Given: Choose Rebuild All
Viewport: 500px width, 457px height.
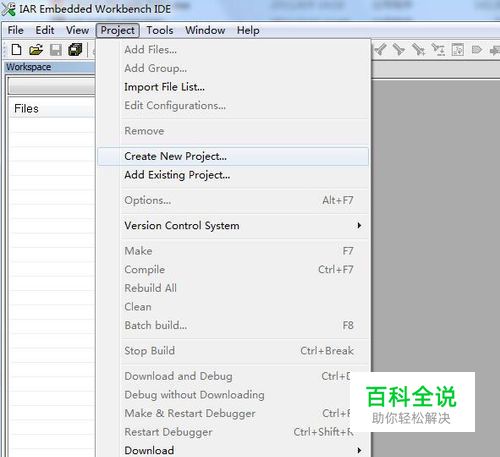Looking at the screenshot, I should coord(233,288).
